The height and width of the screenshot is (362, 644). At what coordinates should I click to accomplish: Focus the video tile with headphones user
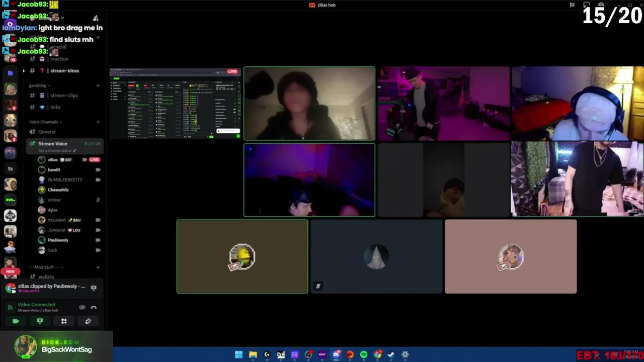click(578, 103)
